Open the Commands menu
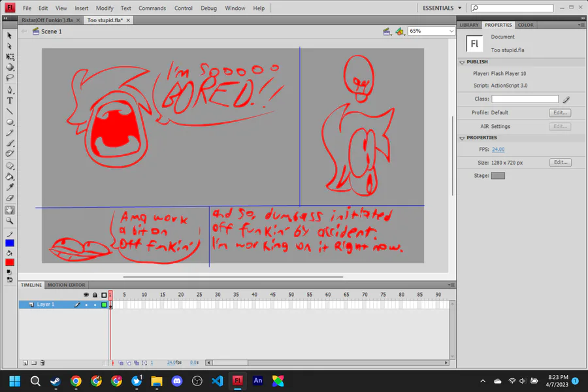 pos(152,8)
